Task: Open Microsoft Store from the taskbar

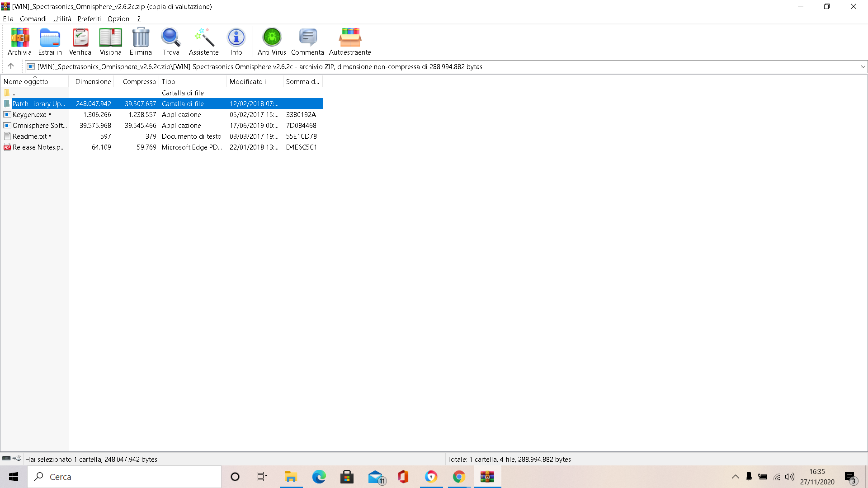Action: 347,477
